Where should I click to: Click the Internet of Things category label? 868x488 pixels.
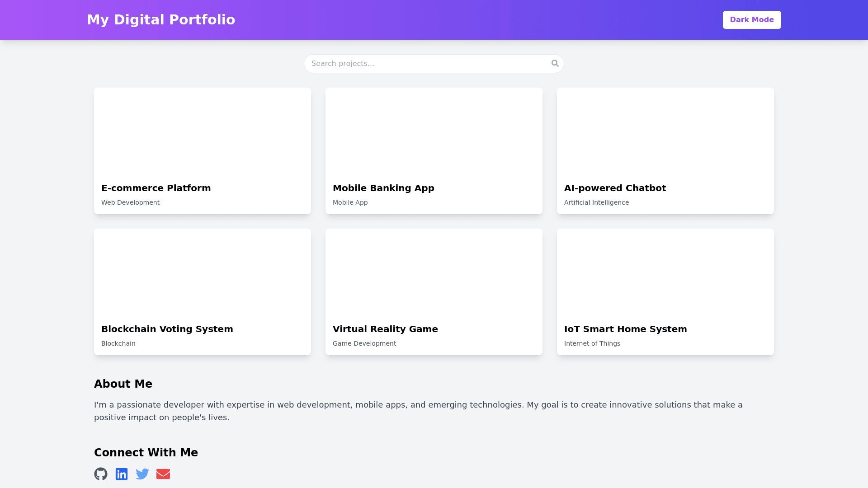[x=592, y=343]
